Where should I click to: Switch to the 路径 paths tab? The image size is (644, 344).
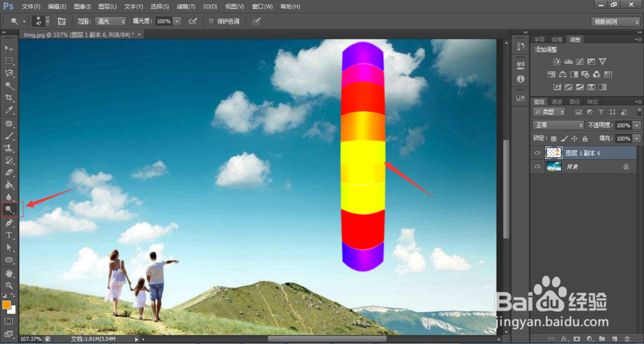[574, 102]
